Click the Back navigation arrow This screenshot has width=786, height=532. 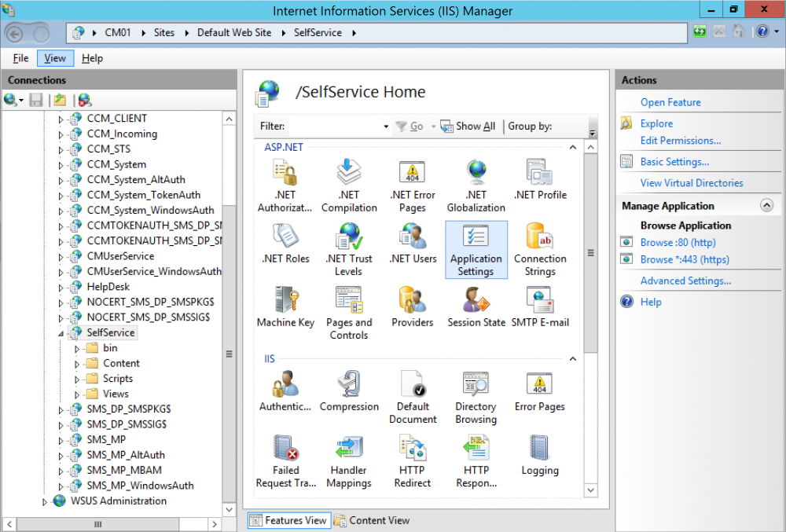coord(14,34)
